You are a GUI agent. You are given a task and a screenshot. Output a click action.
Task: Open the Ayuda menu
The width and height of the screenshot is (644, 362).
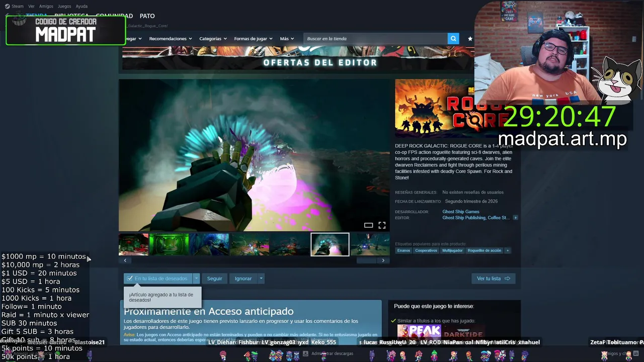pos(82,6)
